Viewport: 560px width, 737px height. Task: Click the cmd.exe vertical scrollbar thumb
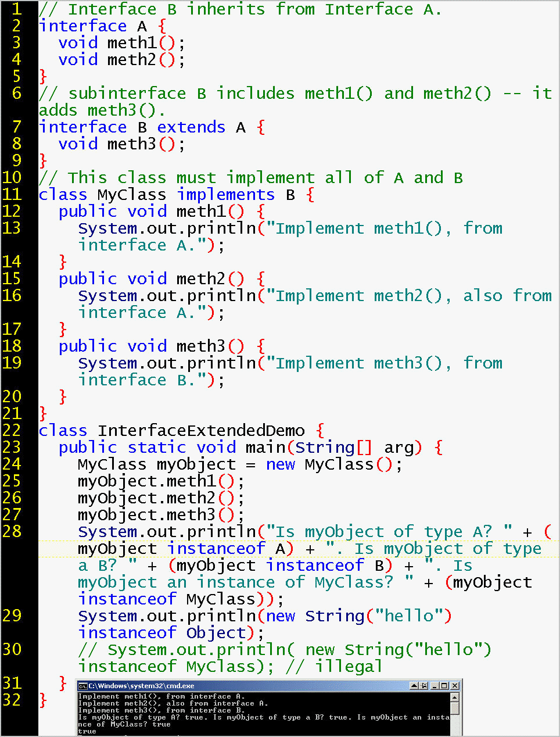(x=455, y=709)
